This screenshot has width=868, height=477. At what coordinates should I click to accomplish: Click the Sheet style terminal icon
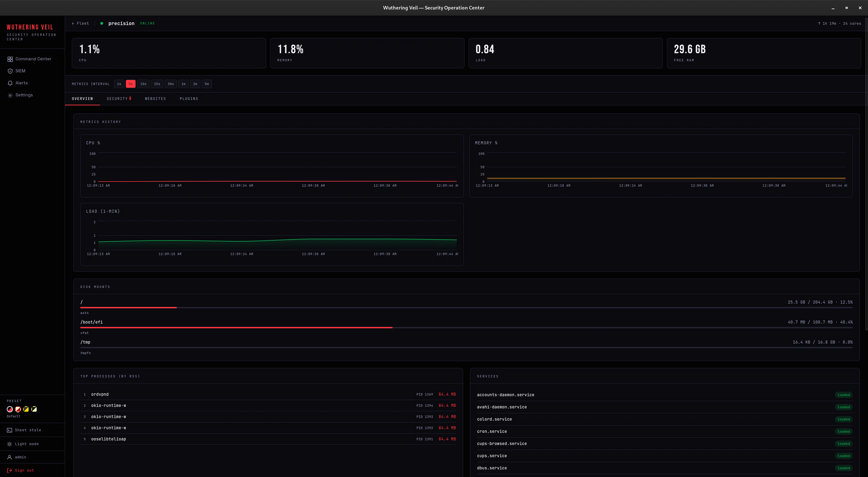9,430
